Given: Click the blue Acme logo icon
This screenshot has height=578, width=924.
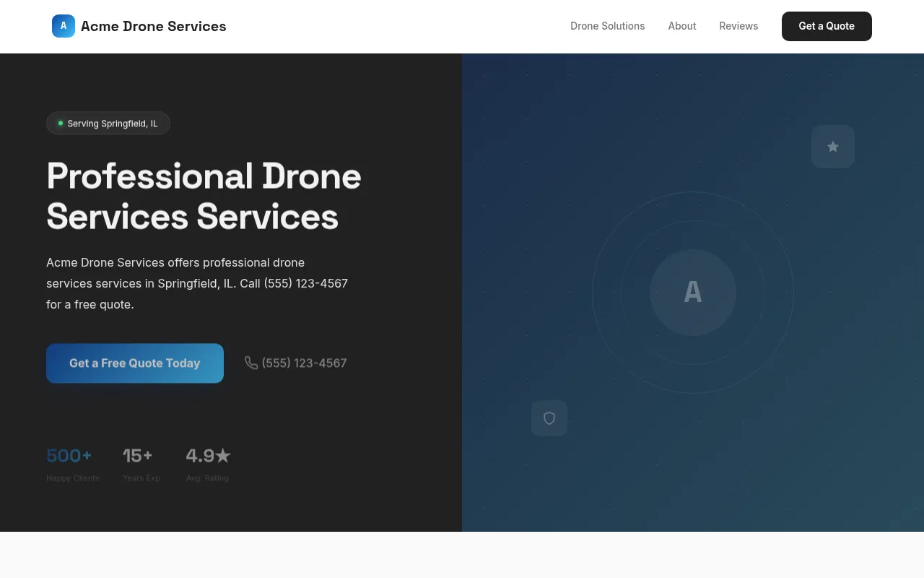Looking at the screenshot, I should pos(63,26).
